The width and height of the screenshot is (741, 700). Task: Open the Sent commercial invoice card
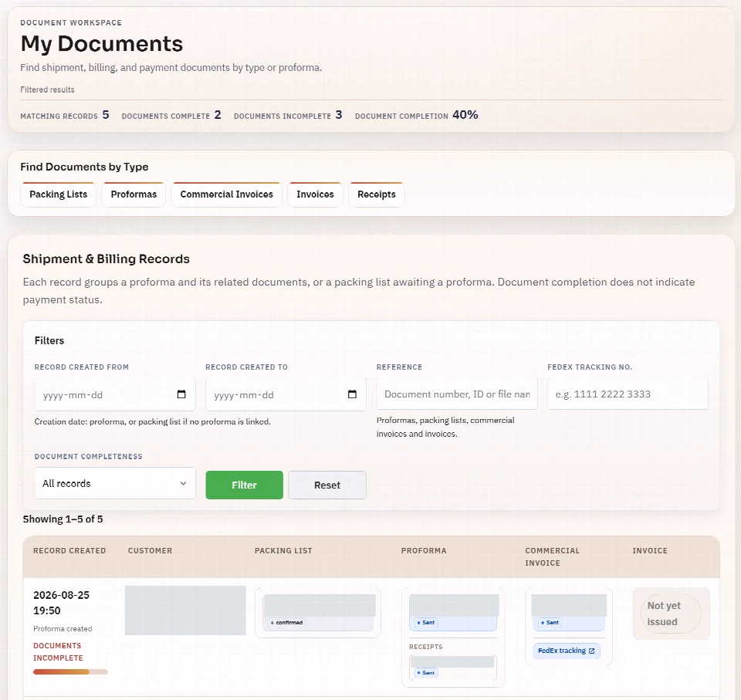569,613
